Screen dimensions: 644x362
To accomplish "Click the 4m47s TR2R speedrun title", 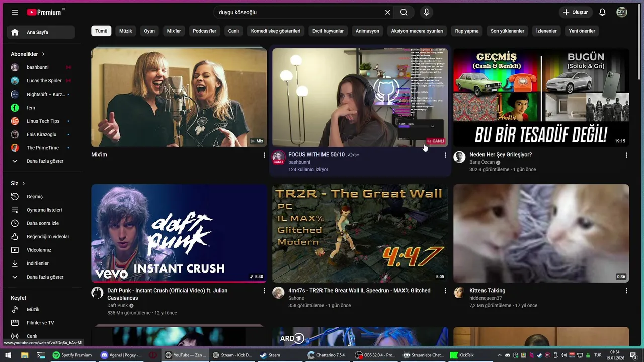I will [359, 291].
